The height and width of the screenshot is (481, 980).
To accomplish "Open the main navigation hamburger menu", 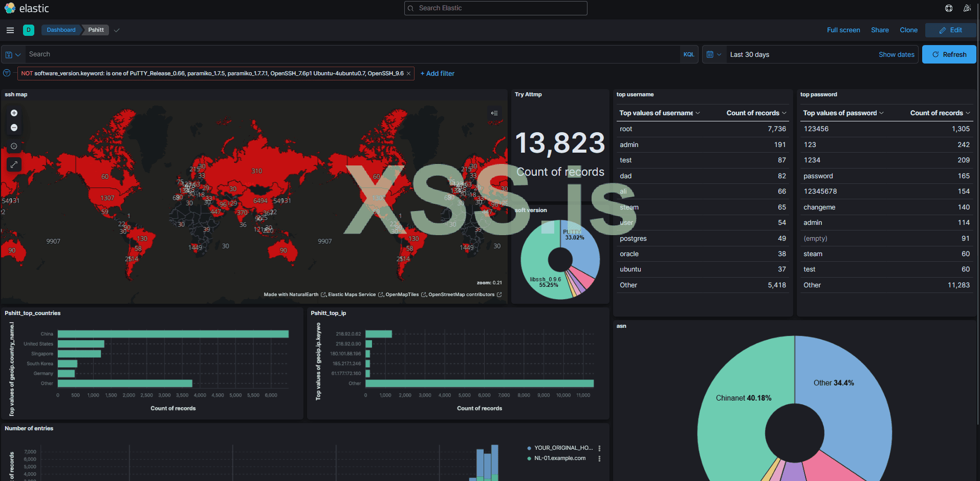I will [x=10, y=30].
